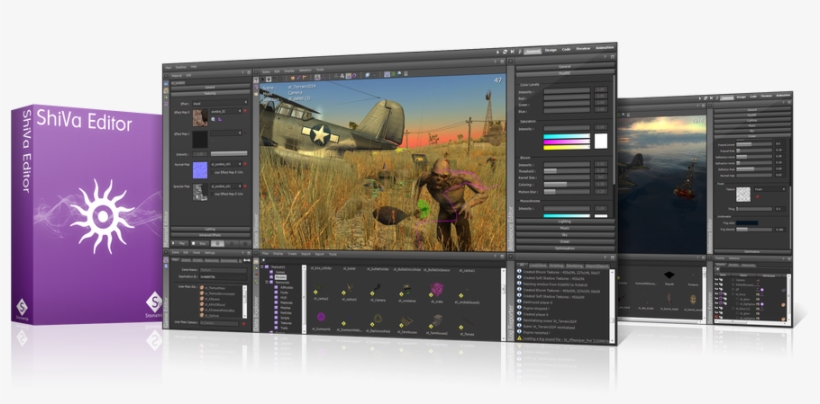Viewport: 820px width, 404px height.
Task: Enable Normal Map 'Use Effect Map 0 UVs'
Action: pyautogui.click(x=213, y=172)
